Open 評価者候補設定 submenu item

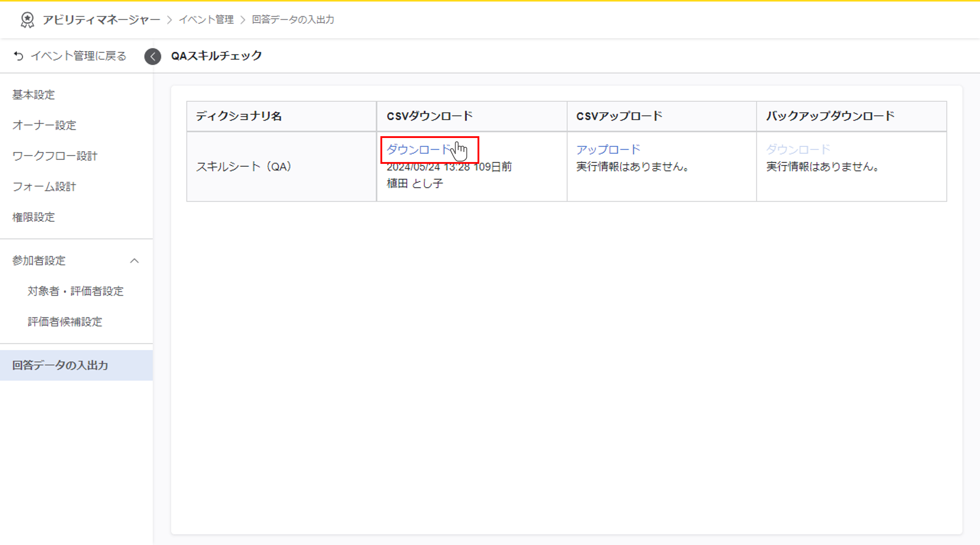(65, 322)
